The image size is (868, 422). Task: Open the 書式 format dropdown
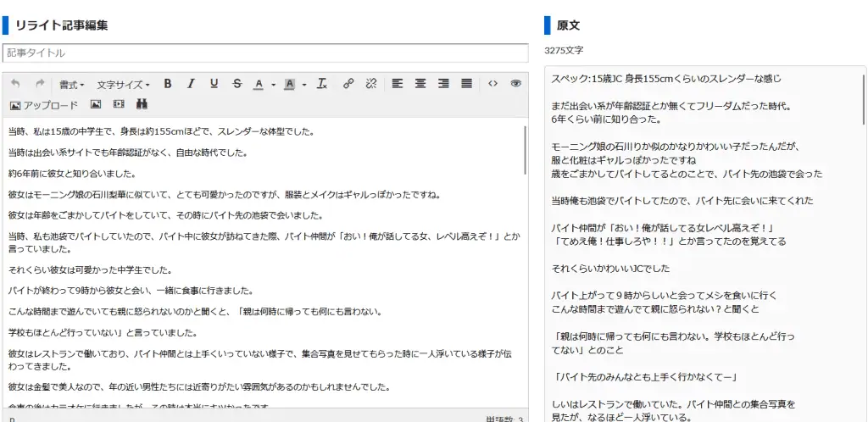(72, 85)
